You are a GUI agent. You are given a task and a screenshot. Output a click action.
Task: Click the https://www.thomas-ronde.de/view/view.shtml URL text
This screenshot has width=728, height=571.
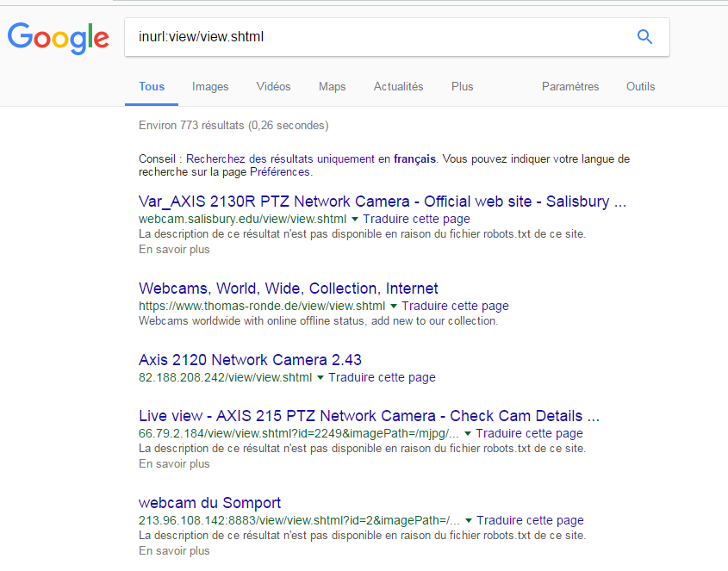(262, 306)
